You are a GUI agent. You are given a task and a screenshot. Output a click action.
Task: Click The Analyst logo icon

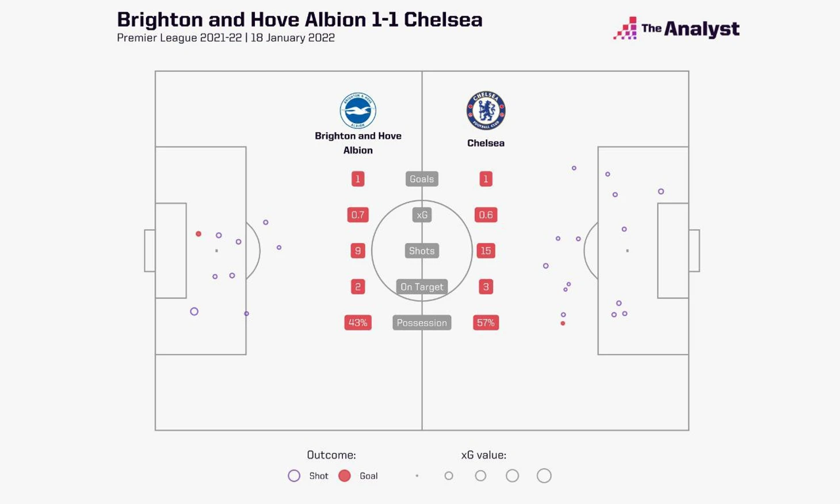point(625,28)
